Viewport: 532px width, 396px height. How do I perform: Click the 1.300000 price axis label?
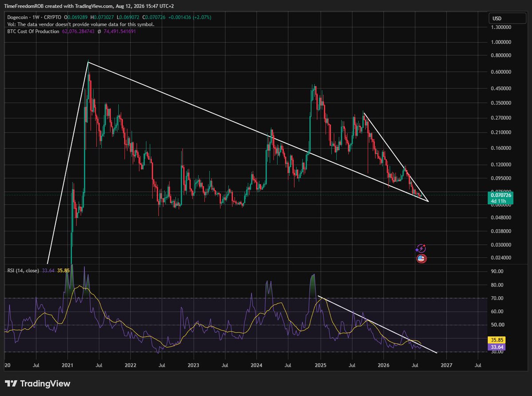500,27
